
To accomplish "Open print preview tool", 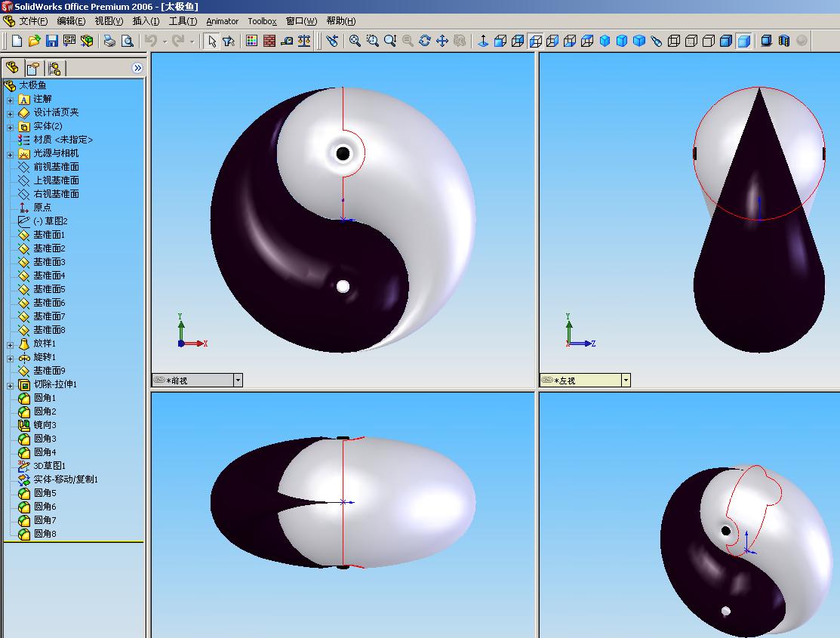I will pos(128,41).
